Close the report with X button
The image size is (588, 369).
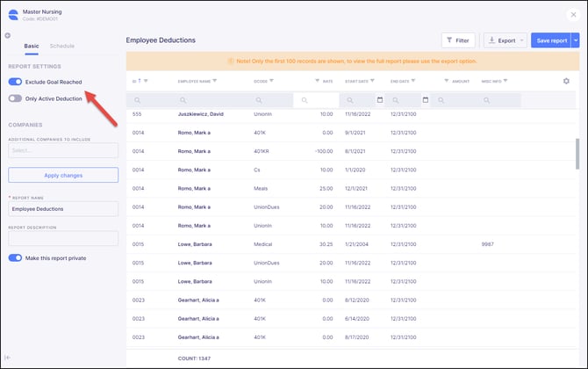pyautogui.click(x=573, y=15)
